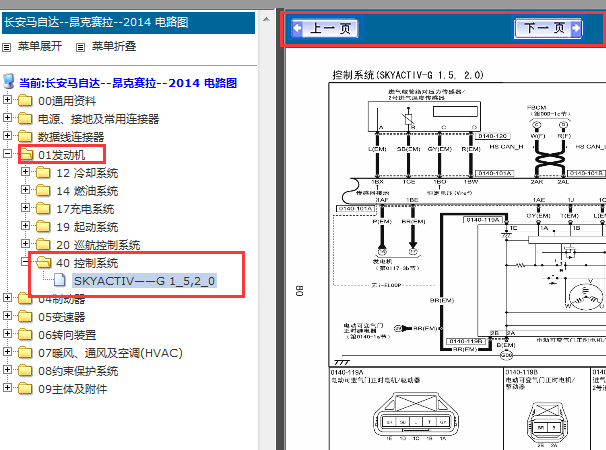Click the 0140-118B connector diagram
The height and width of the screenshot is (450, 606).
547,424
